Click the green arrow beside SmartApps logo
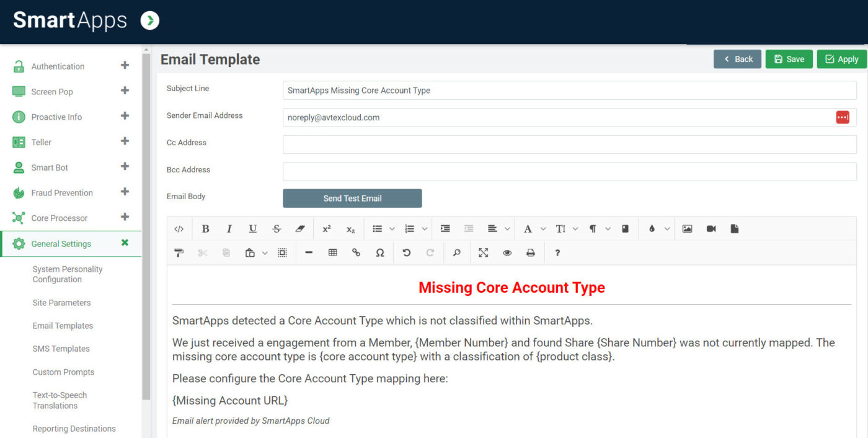 pyautogui.click(x=150, y=20)
